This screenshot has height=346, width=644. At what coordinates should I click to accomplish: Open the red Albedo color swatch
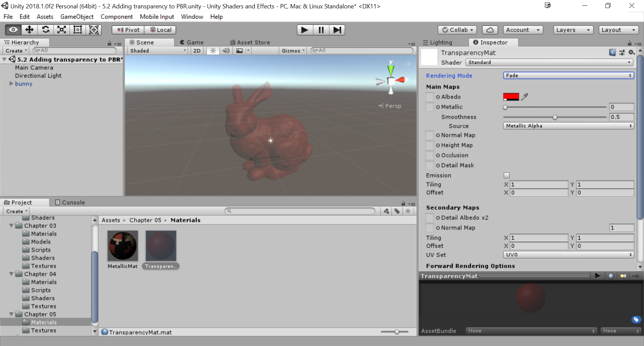tap(511, 97)
